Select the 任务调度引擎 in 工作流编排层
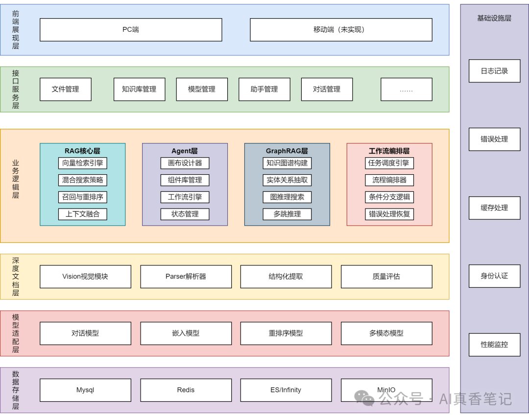The image size is (529, 420). click(389, 163)
